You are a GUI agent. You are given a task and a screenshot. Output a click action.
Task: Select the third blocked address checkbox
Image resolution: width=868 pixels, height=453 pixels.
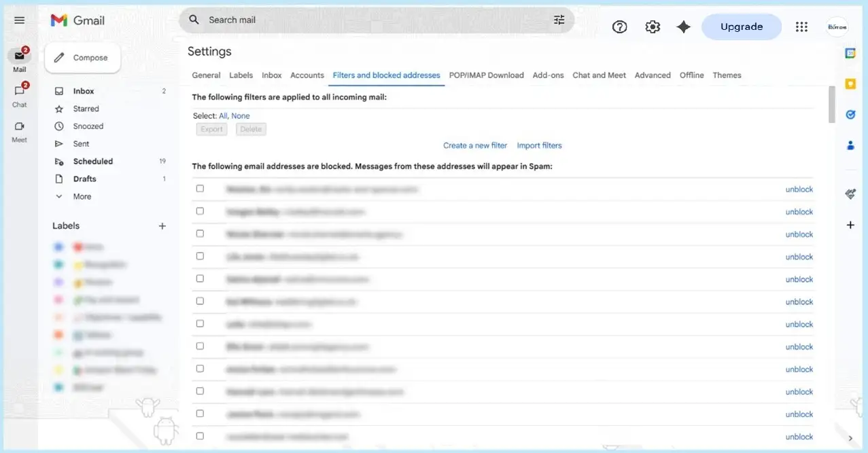[200, 234]
